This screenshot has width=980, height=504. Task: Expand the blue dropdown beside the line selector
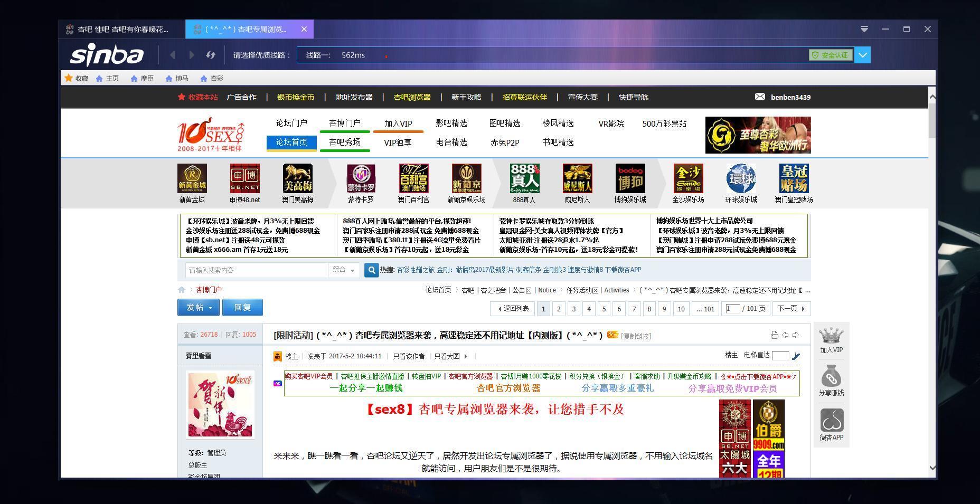click(x=862, y=55)
